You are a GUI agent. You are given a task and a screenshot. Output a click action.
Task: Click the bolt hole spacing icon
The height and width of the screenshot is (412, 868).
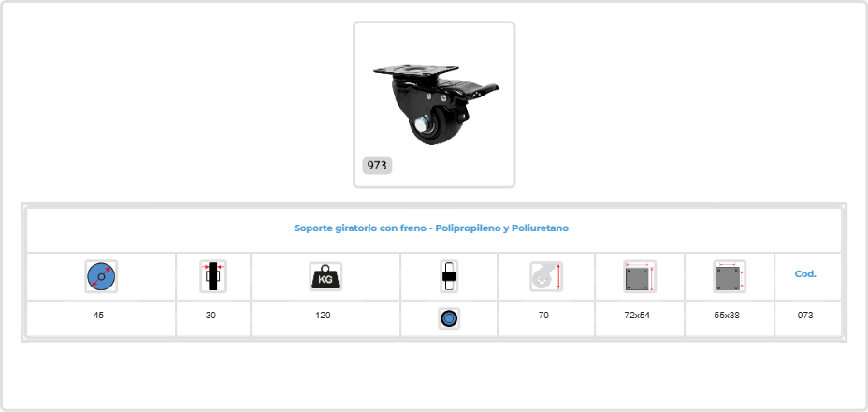(x=730, y=276)
